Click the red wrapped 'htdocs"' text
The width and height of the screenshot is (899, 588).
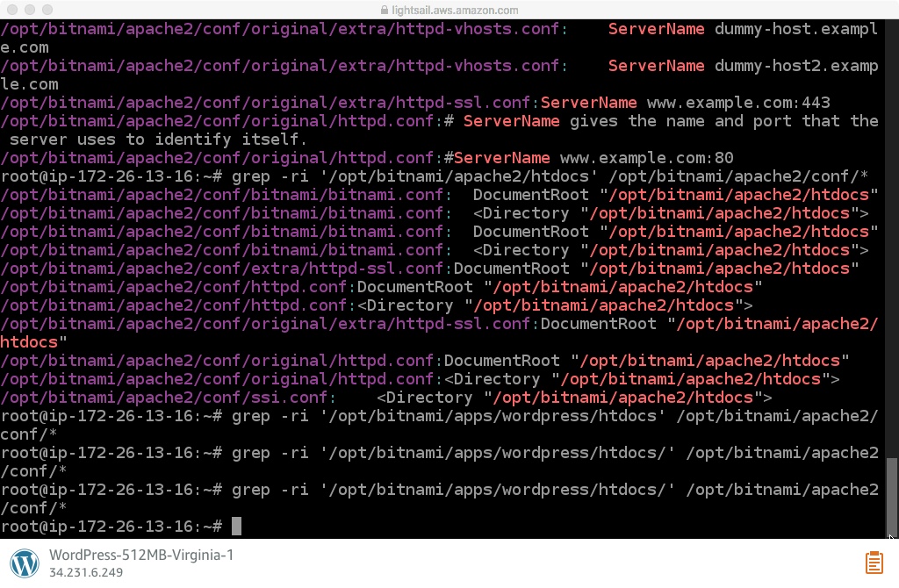pos(33,342)
